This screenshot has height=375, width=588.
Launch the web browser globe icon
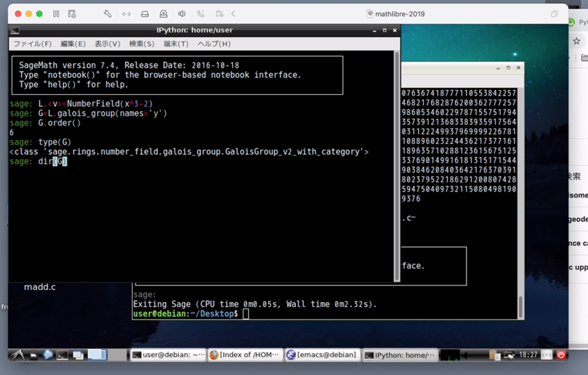click(47, 355)
